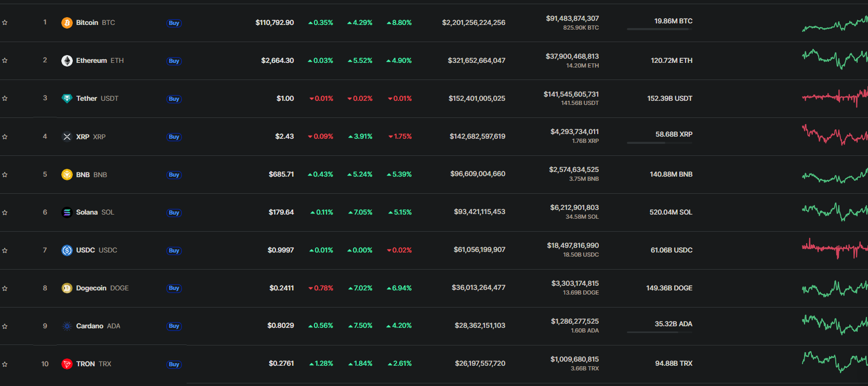Viewport: 868px width, 386px height.
Task: Open Dogecoin sparkline chart
Action: pos(835,288)
